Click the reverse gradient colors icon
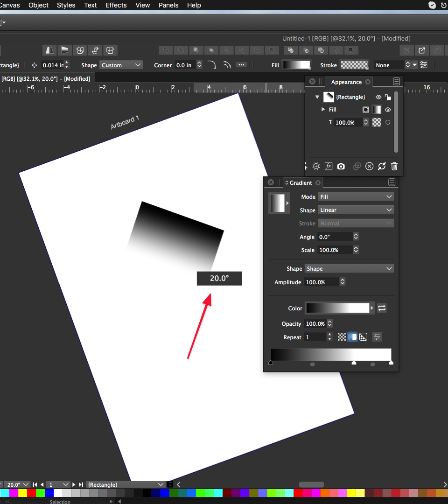The width and height of the screenshot is (448, 504). pyautogui.click(x=382, y=308)
